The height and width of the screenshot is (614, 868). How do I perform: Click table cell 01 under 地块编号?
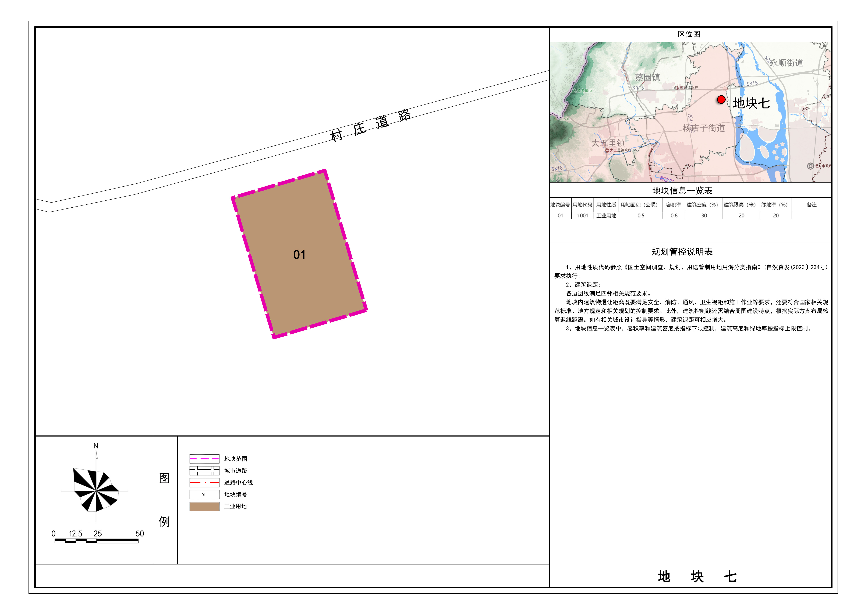(x=560, y=216)
